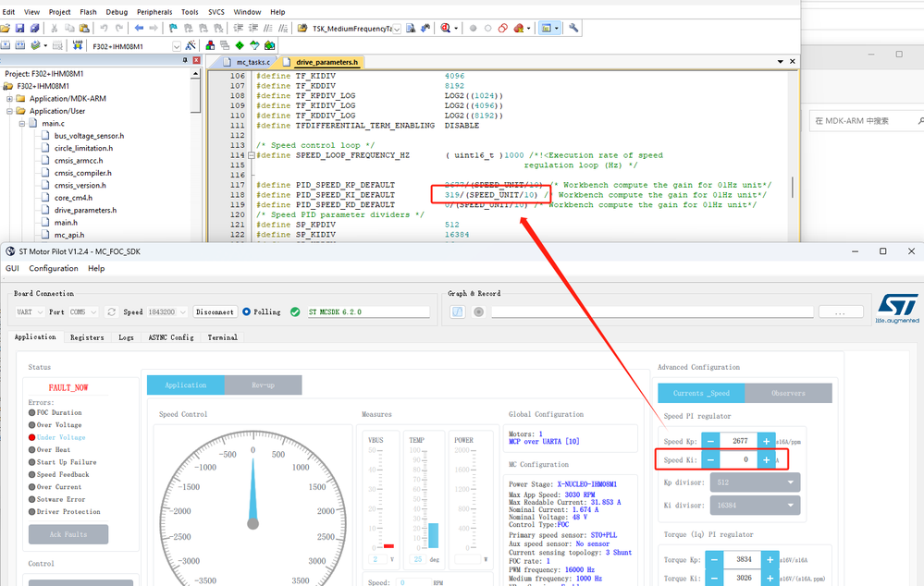Click the Disconnect button
This screenshot has width=924, height=586.
(216, 312)
